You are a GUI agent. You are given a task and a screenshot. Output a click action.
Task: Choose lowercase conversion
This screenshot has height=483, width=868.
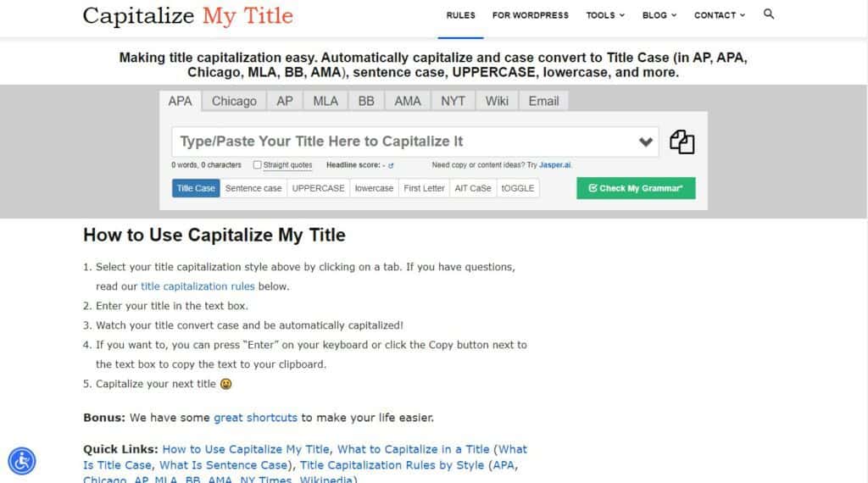pos(374,188)
